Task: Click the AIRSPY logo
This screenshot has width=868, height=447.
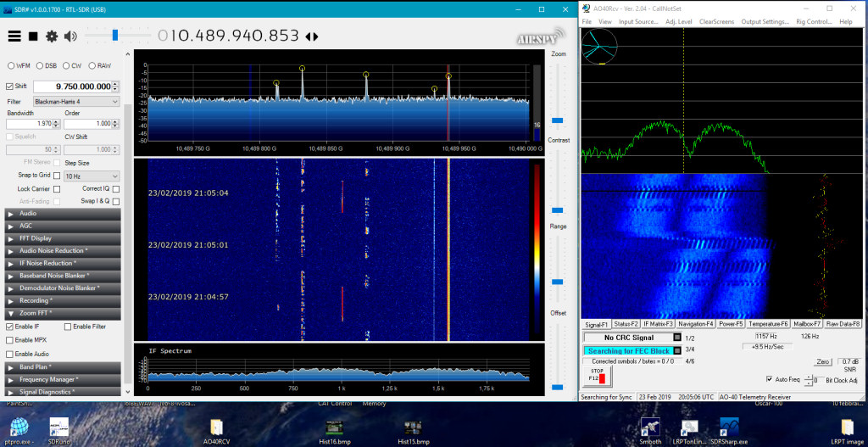Action: (542, 36)
